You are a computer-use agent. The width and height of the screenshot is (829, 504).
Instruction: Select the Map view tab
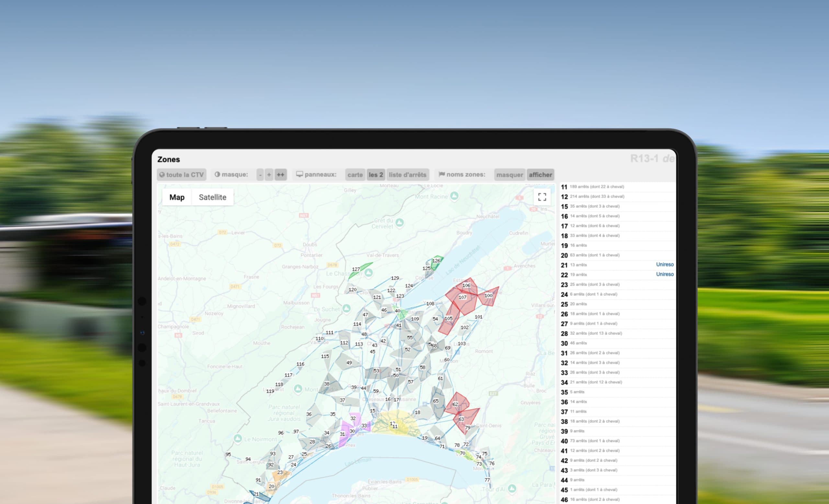tap(176, 197)
